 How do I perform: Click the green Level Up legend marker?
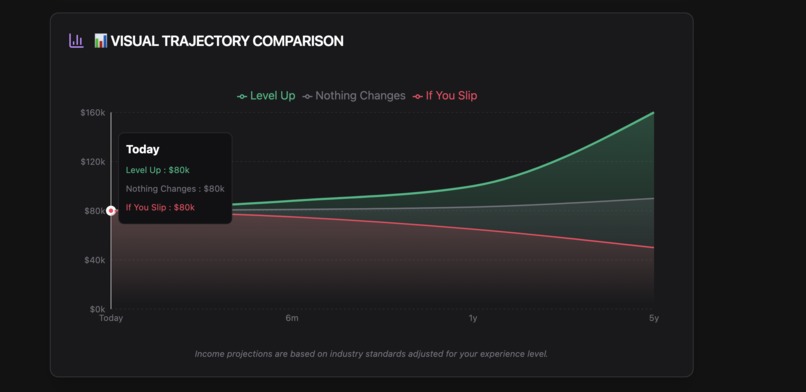tap(242, 97)
